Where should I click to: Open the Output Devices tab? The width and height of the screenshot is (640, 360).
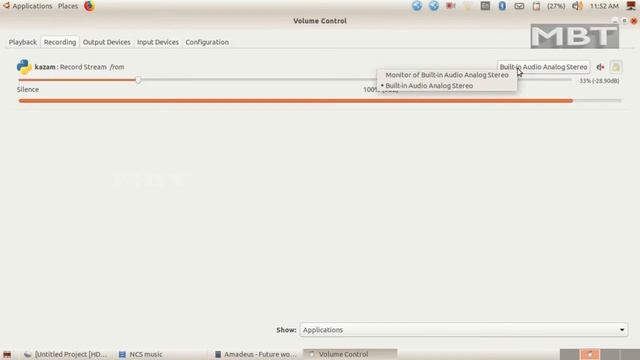click(x=107, y=42)
